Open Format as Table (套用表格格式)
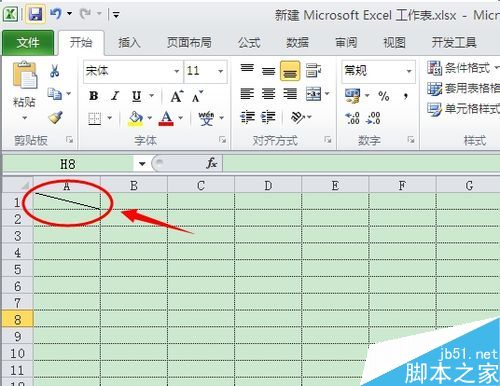 [x=463, y=88]
